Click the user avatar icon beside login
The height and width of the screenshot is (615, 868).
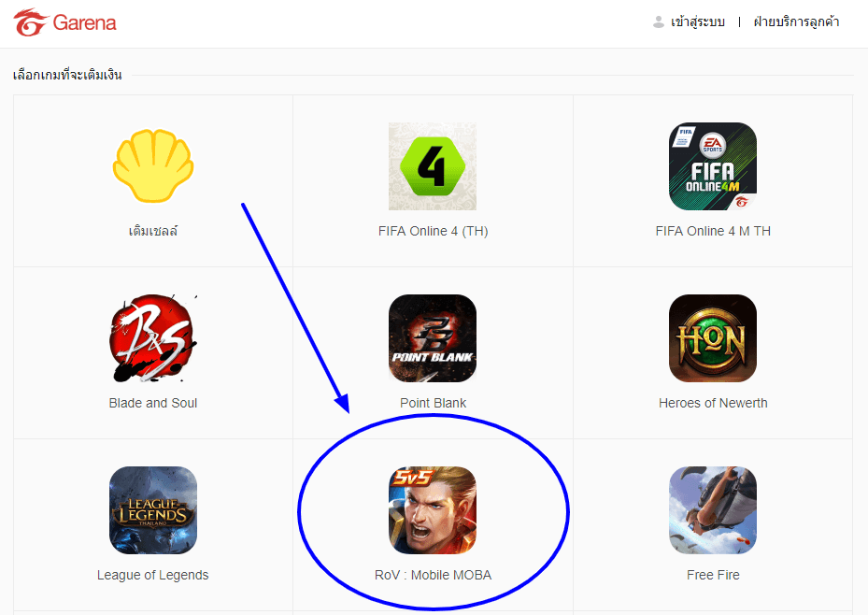(658, 22)
